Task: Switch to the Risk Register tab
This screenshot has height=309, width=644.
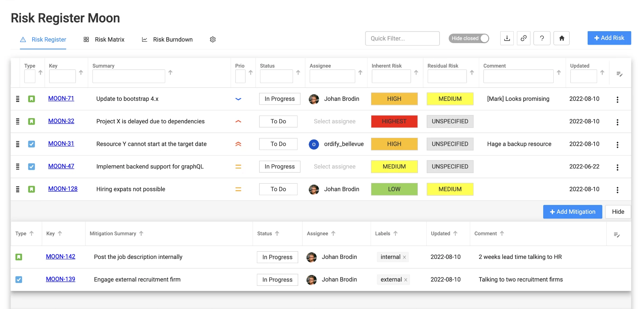Action: [x=43, y=40]
